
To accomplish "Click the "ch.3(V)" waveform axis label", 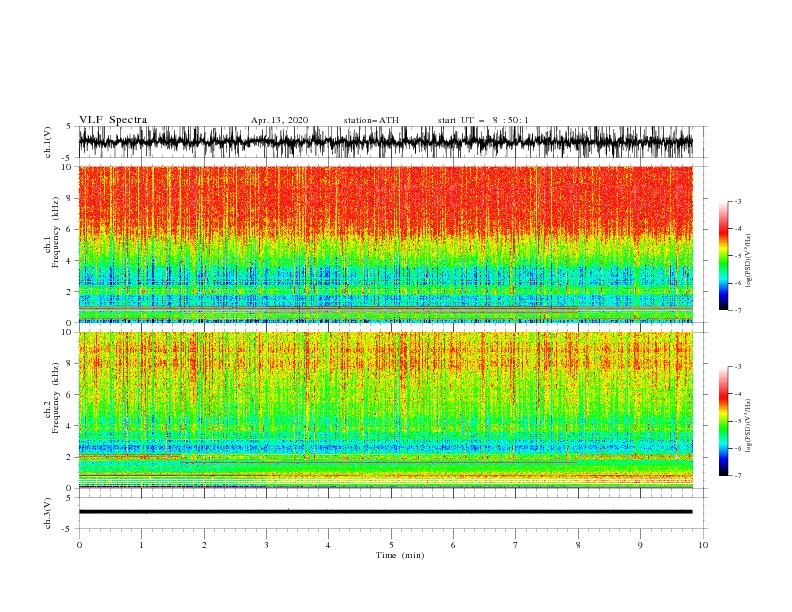I will pyautogui.click(x=48, y=513).
